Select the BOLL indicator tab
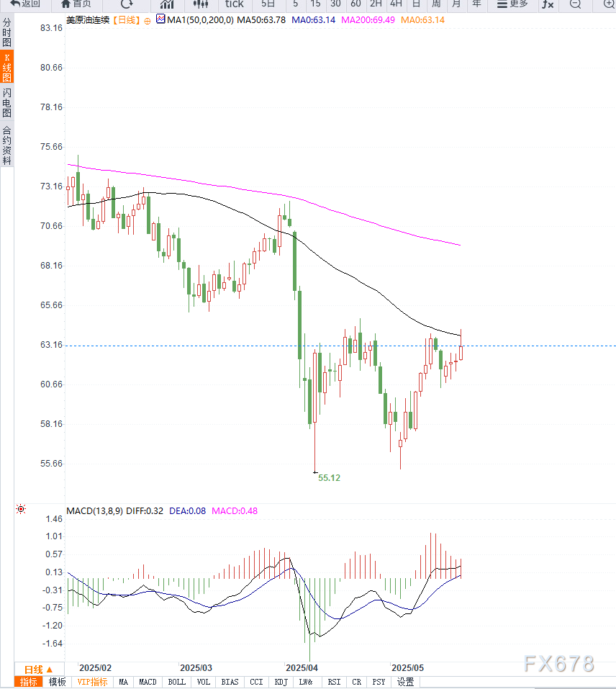 (176, 682)
